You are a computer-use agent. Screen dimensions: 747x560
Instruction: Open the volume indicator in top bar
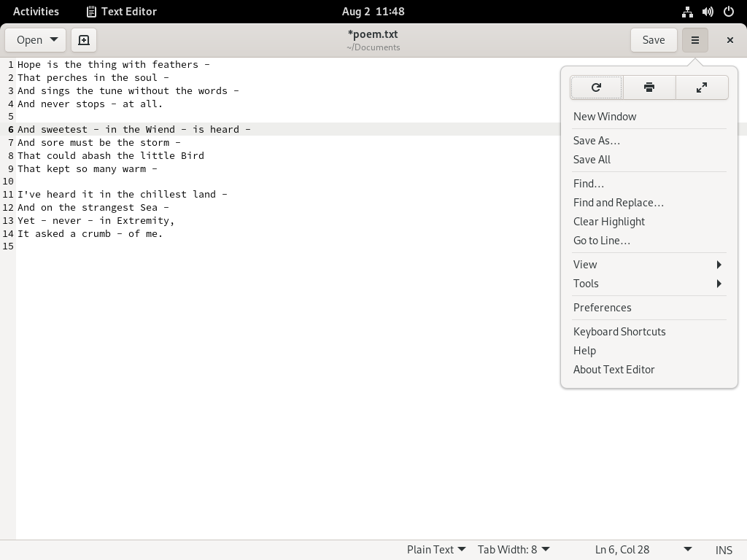708,12
